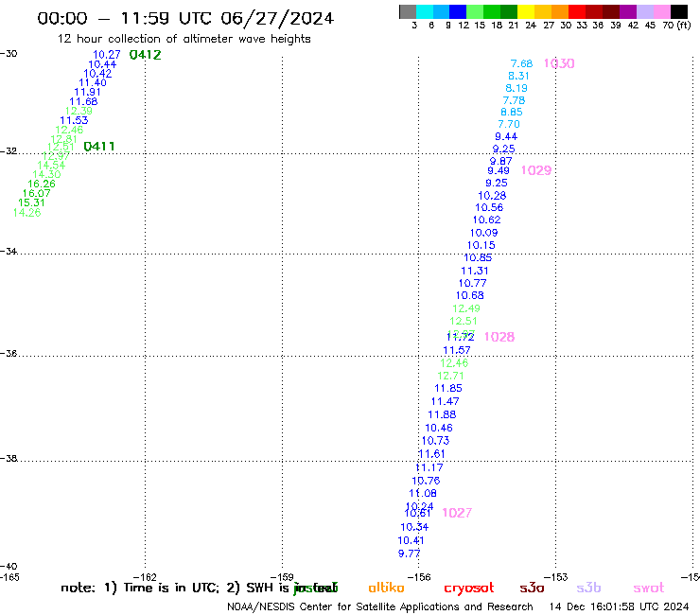Click the wave height value 10.27
Viewport: 700px width, 615px height.
tap(107, 55)
